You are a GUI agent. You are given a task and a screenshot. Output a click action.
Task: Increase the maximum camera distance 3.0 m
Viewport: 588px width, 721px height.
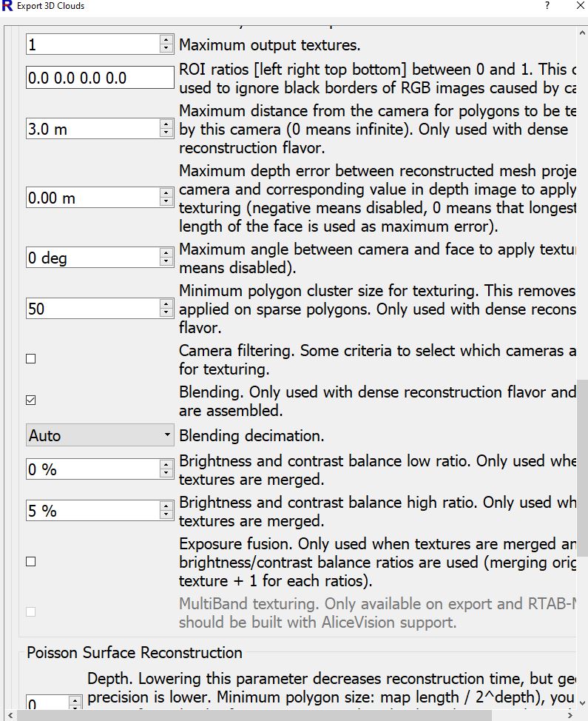tap(166, 124)
